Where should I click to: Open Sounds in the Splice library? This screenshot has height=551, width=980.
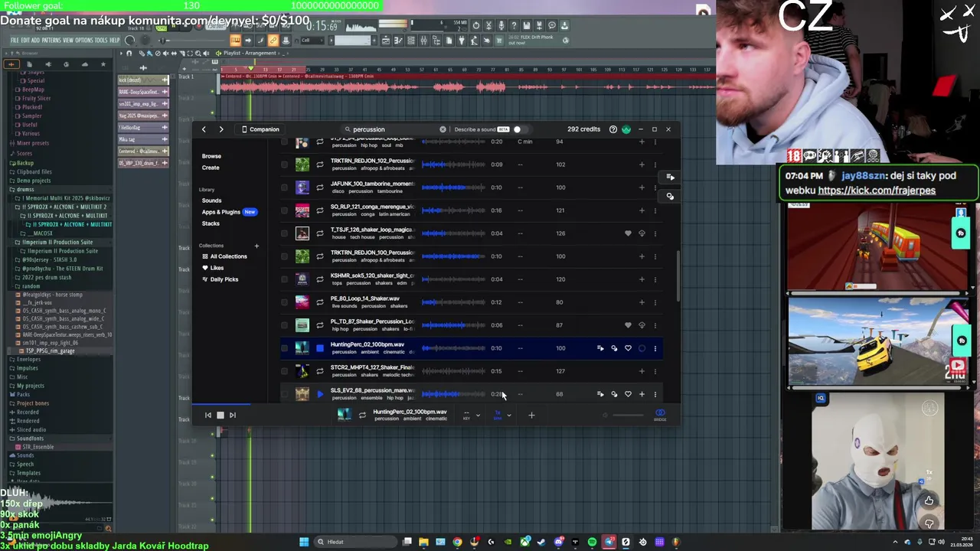tap(211, 201)
